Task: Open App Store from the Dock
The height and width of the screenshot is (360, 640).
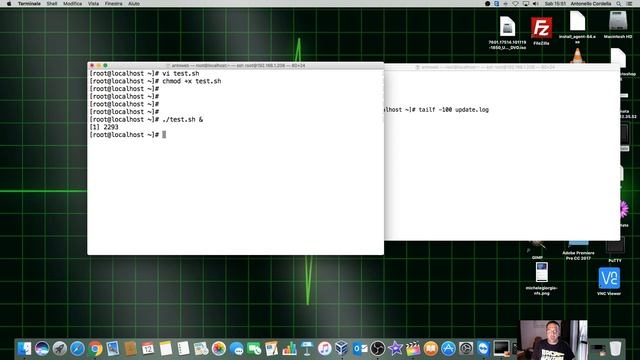Action: coord(448,349)
